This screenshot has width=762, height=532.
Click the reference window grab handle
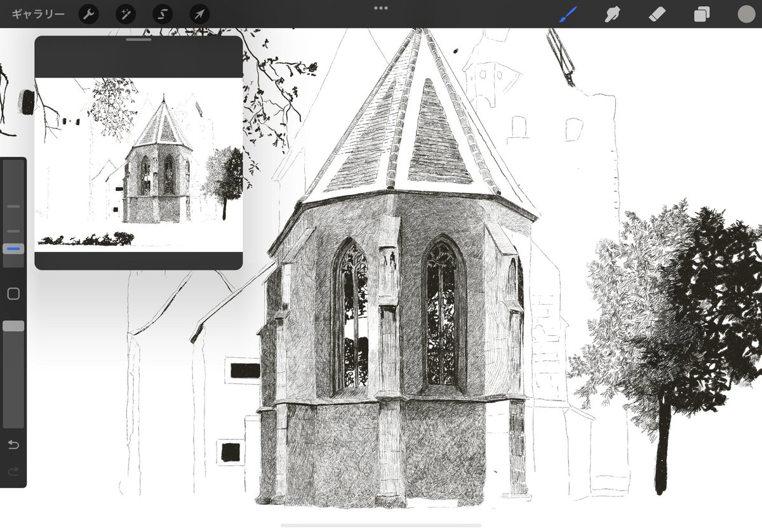click(x=138, y=40)
